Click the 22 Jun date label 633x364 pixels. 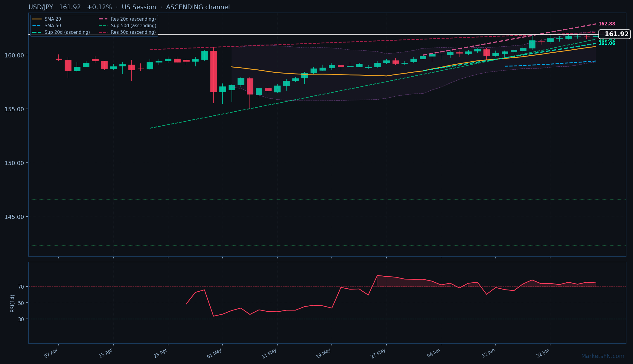[543, 353]
